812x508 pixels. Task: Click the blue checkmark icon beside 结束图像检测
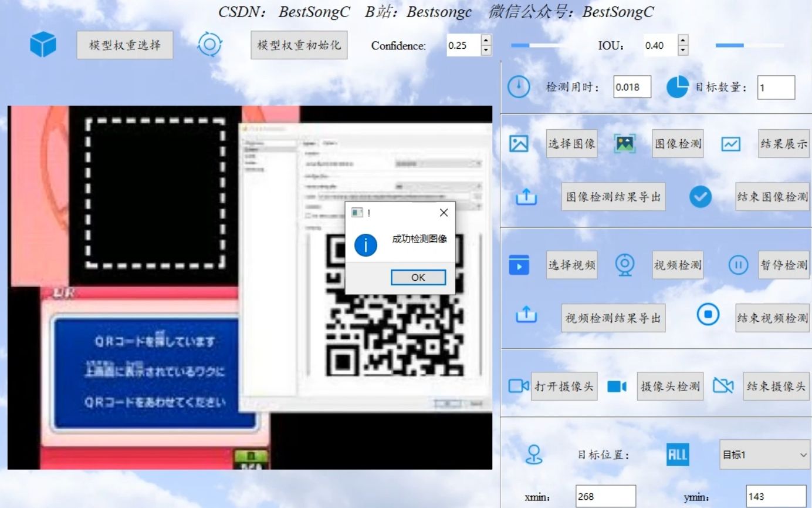700,197
